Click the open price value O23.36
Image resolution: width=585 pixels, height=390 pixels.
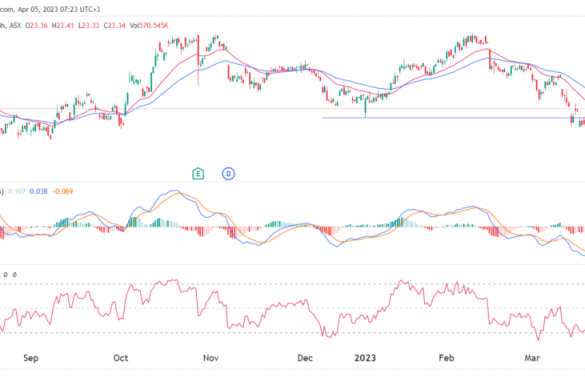(x=36, y=25)
